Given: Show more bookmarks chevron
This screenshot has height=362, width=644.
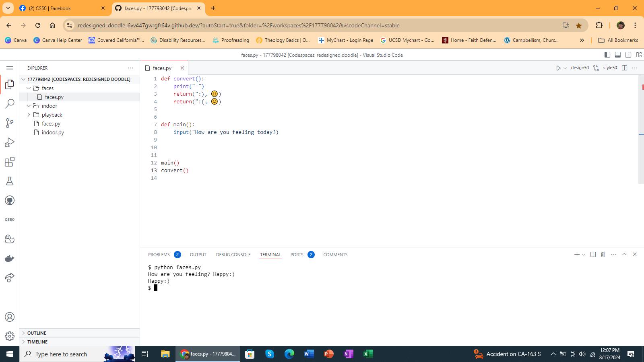Looking at the screenshot, I should (582, 40).
